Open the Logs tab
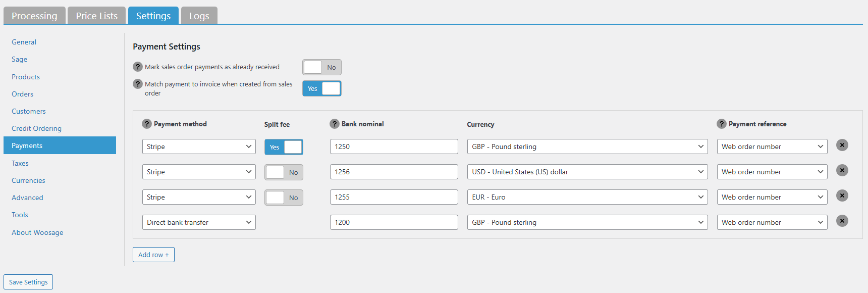This screenshot has width=868, height=293. [x=199, y=16]
